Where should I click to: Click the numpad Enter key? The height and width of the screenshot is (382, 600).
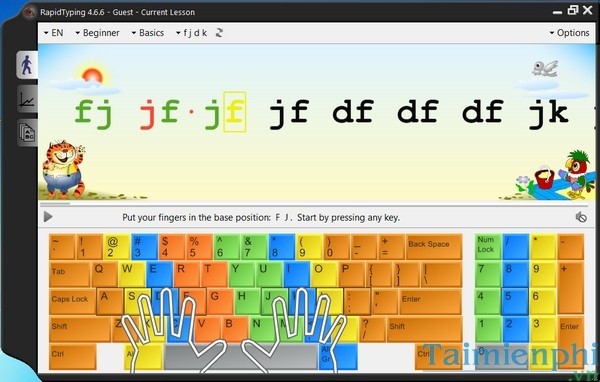click(571, 343)
